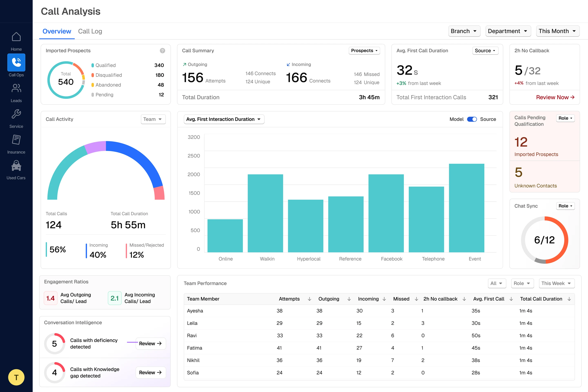588x392 pixels.
Task: Sort by 2h No callback arrow
Action: (464, 299)
